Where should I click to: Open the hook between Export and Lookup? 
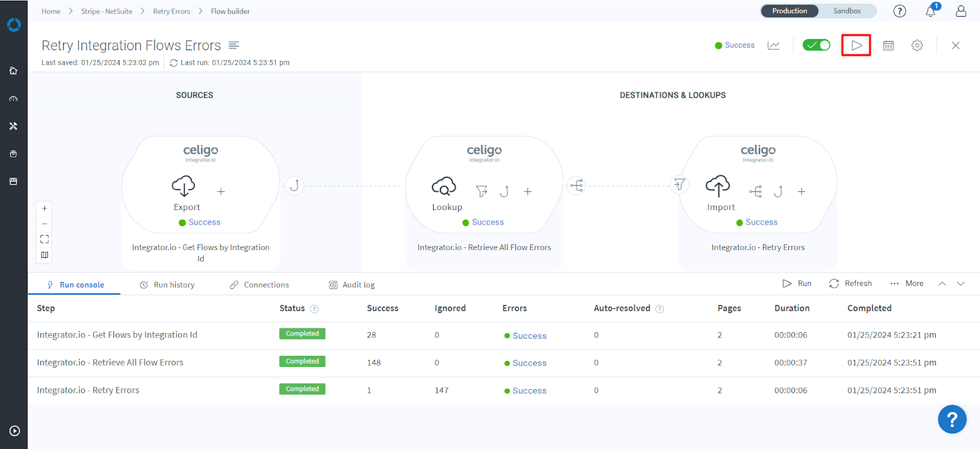pyautogui.click(x=295, y=185)
